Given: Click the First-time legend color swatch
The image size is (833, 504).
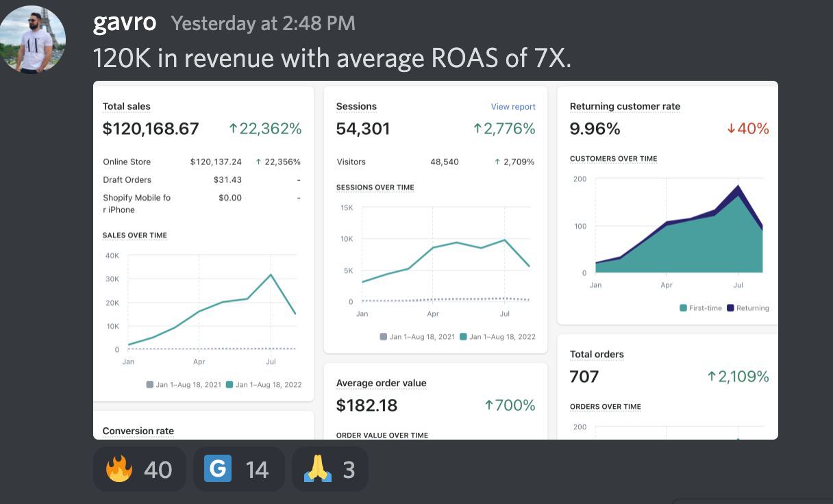Looking at the screenshot, I should (683, 308).
